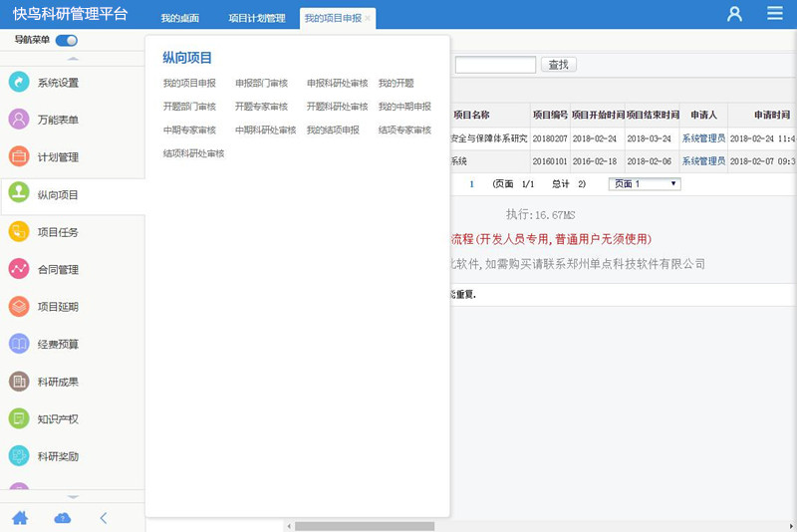Click page number 1 link
Screen dimensions: 797x532
click(471, 184)
